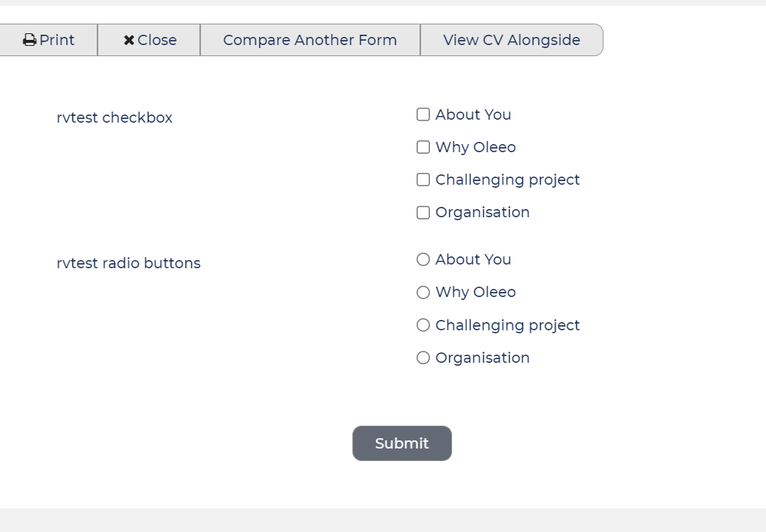Screen dimensions: 766x532
Task: Click the X icon on Close button
Action: [x=129, y=40]
